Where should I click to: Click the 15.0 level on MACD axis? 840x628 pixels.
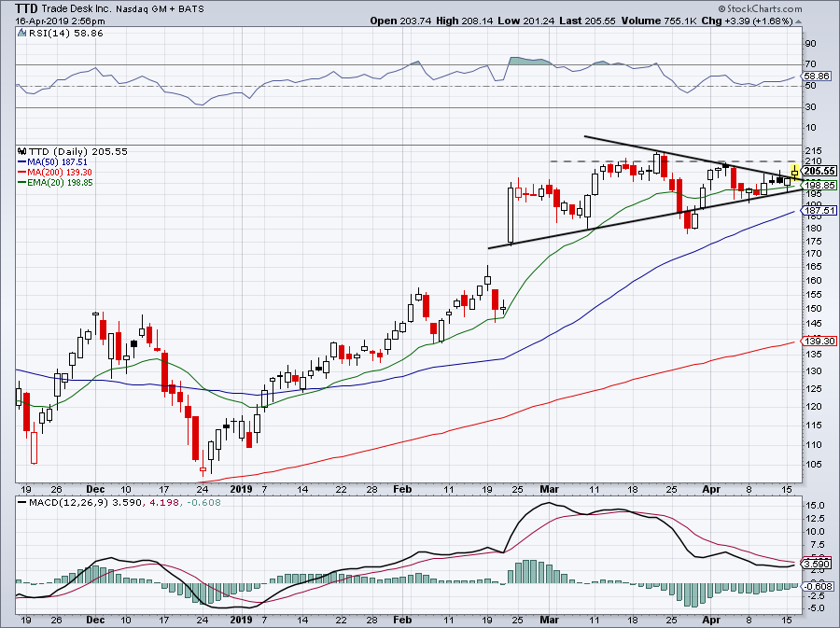[x=814, y=506]
